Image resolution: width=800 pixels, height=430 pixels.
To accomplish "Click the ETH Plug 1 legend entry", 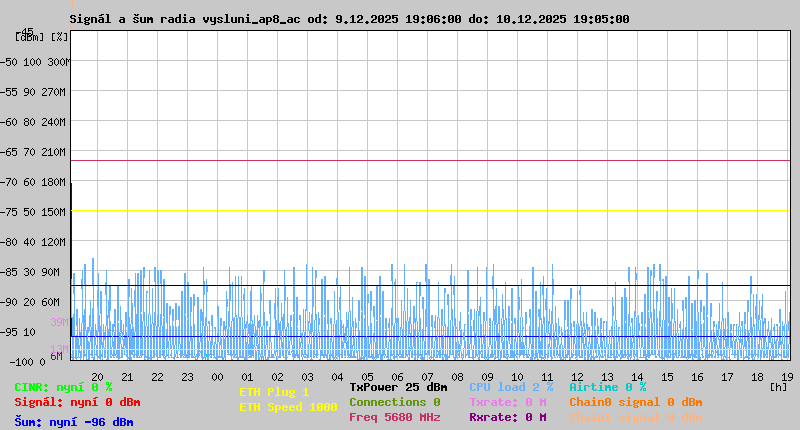I will click(274, 392).
